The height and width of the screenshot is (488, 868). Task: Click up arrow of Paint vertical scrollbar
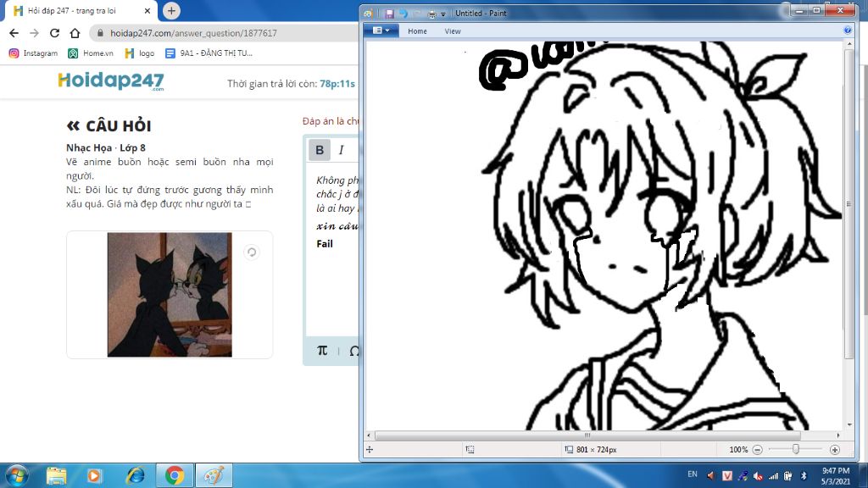click(x=849, y=45)
